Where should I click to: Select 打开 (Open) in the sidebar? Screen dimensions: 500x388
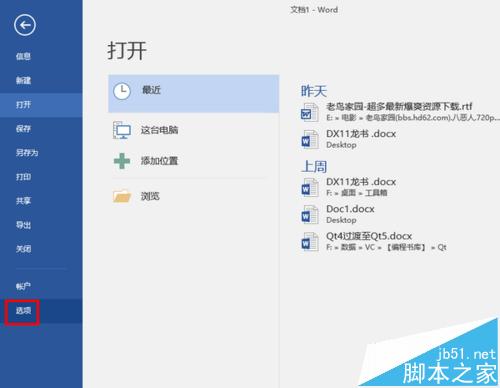[x=23, y=105]
